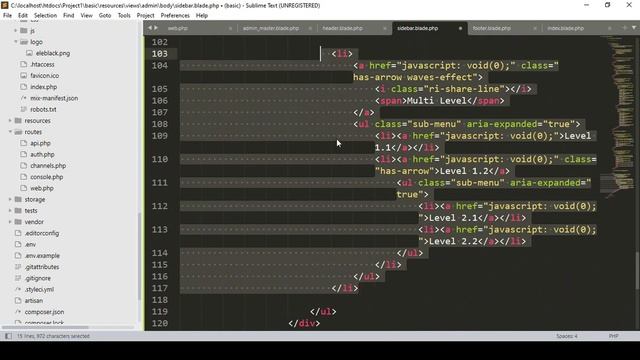
Task: Open the Preferences menu
Action: tap(175, 16)
